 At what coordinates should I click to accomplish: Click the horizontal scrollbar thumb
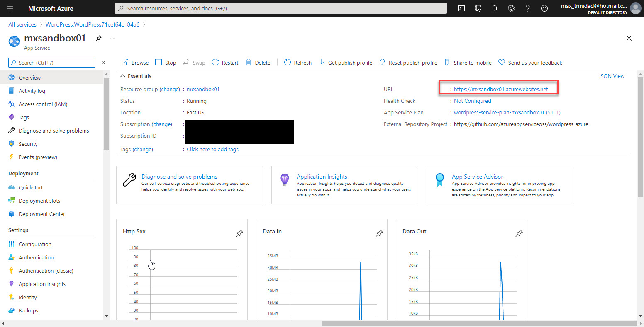pos(479,323)
